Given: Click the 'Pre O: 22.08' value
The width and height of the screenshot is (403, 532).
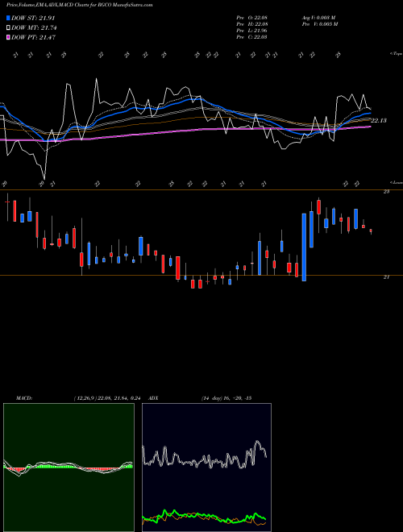Looking at the screenshot, I should (x=251, y=18).
